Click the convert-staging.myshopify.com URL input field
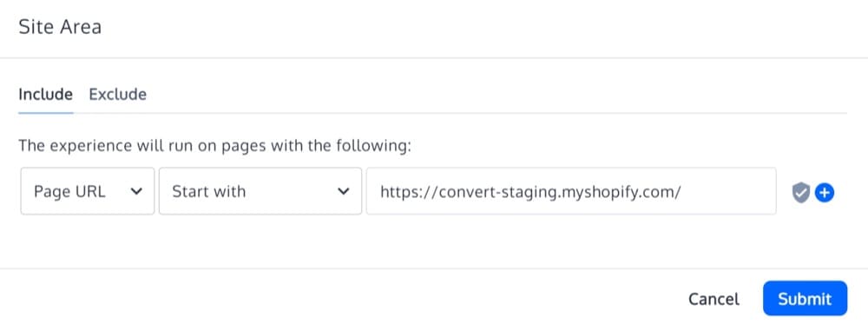 pos(571,191)
